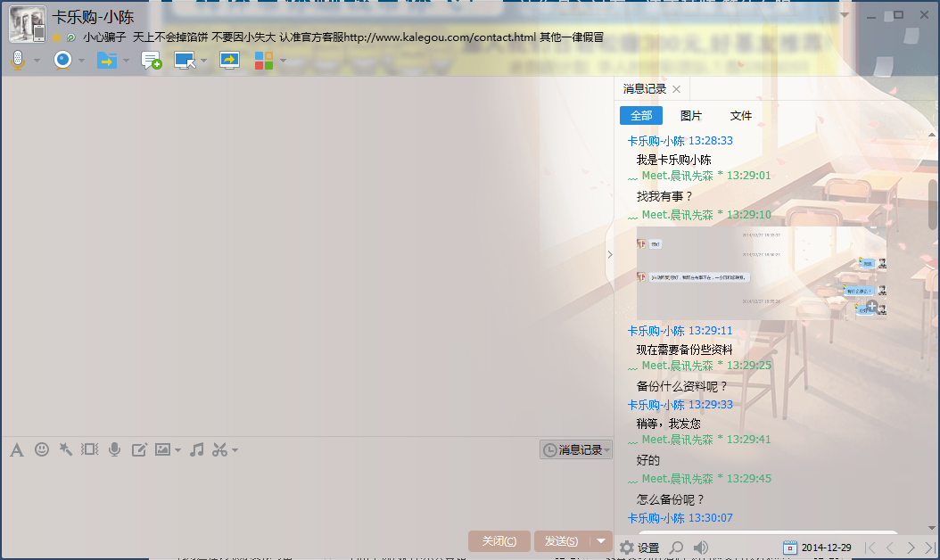Click the font letter A icon

point(16,449)
